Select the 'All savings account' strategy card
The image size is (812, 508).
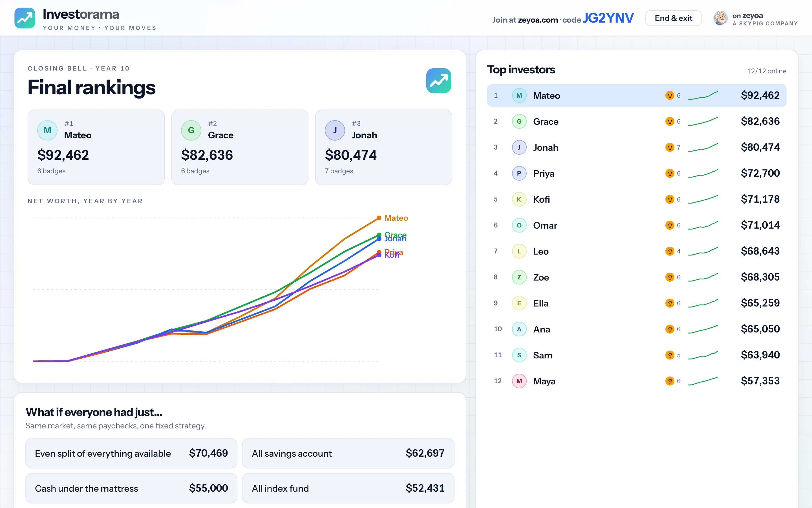click(348, 453)
